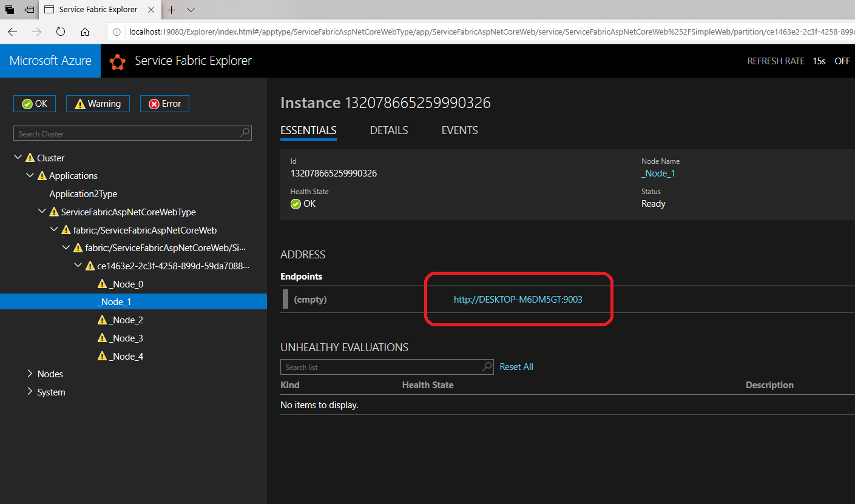Click the Service Fabric Explorer browser tab

(x=98, y=10)
